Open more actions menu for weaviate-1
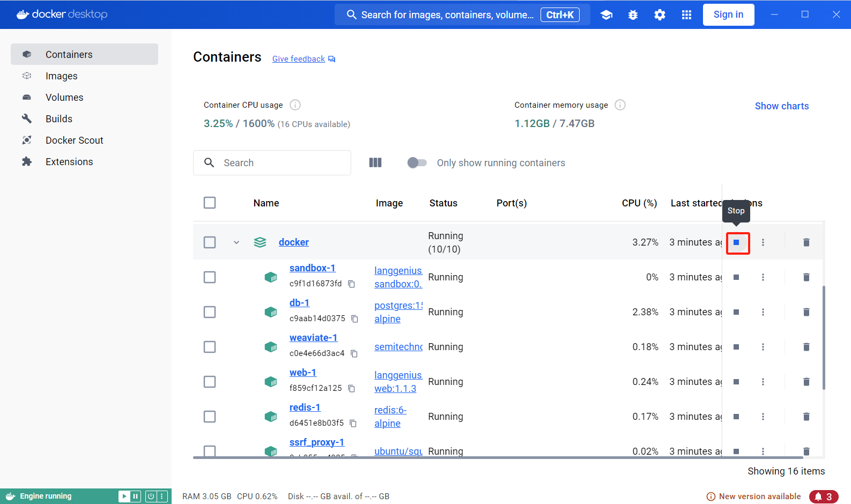Image resolution: width=851 pixels, height=504 pixels. pos(763,347)
